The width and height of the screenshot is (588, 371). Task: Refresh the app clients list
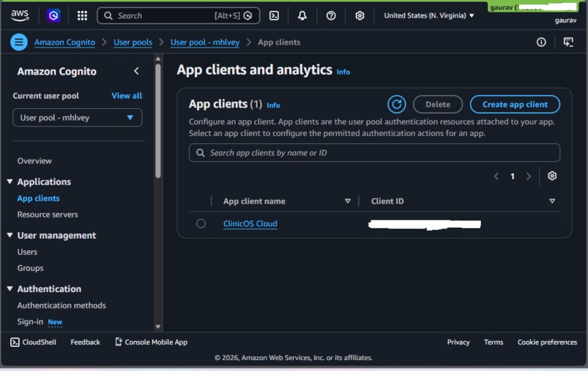point(396,104)
